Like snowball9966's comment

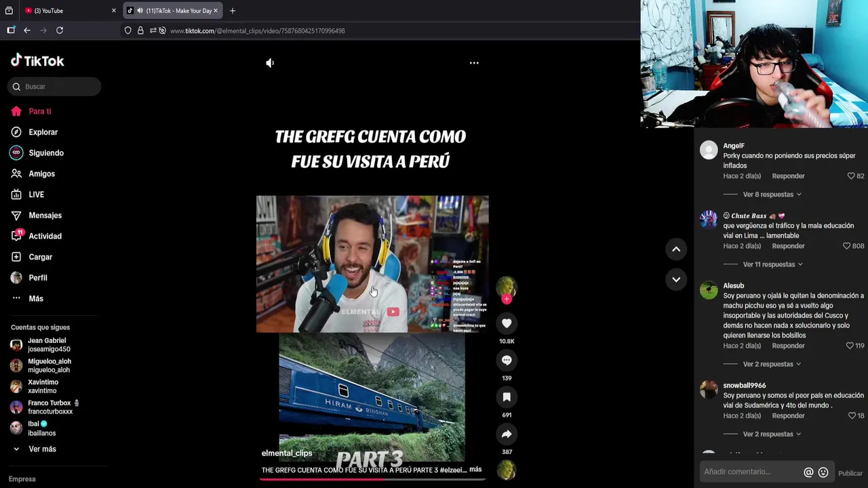[x=852, y=416]
